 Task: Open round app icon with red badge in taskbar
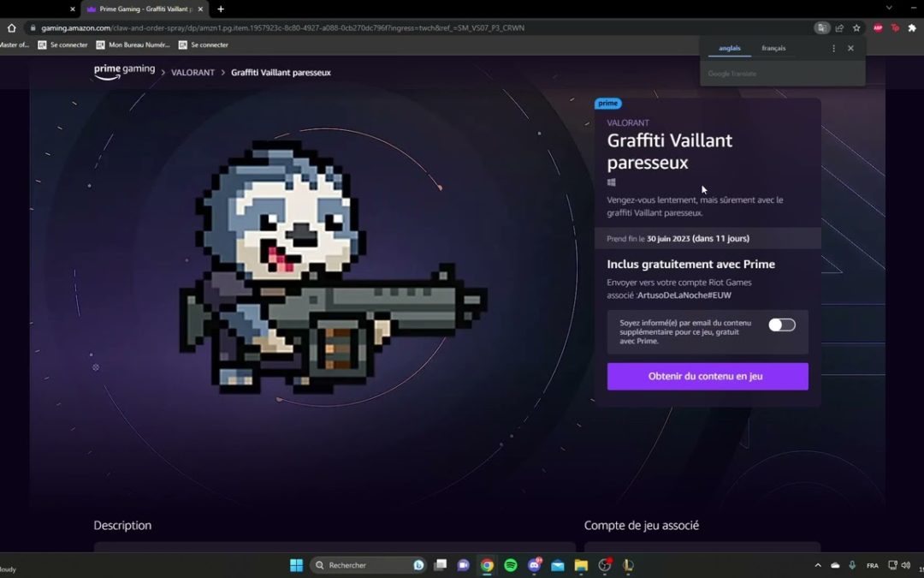point(605,565)
